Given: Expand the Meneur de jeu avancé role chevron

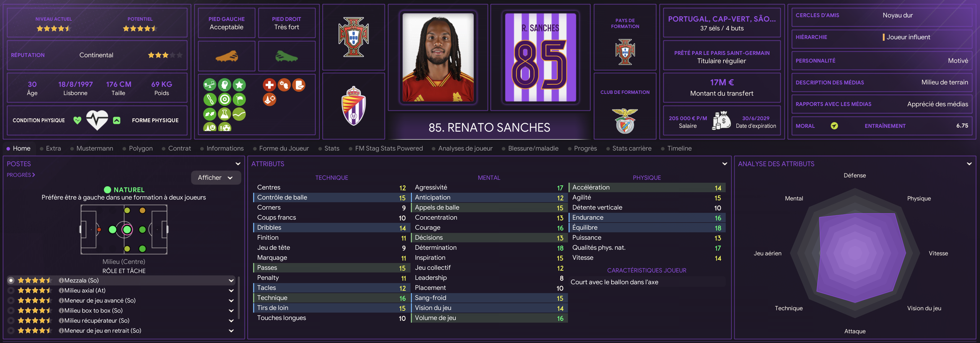Looking at the screenshot, I should [231, 300].
